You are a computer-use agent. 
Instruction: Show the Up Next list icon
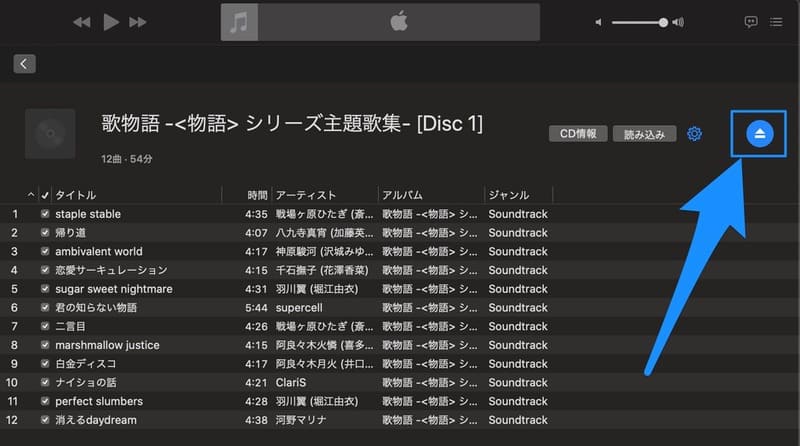(x=779, y=22)
